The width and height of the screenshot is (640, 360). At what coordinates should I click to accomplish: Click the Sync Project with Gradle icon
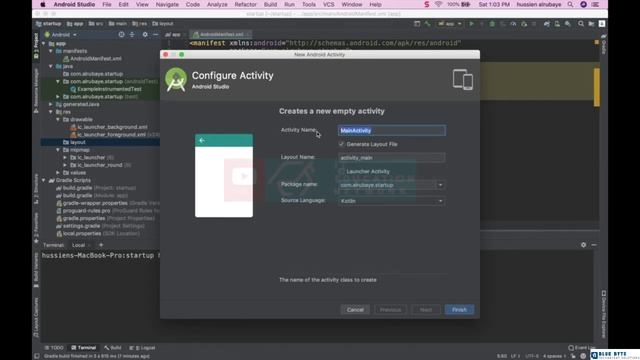pyautogui.click(x=547, y=24)
